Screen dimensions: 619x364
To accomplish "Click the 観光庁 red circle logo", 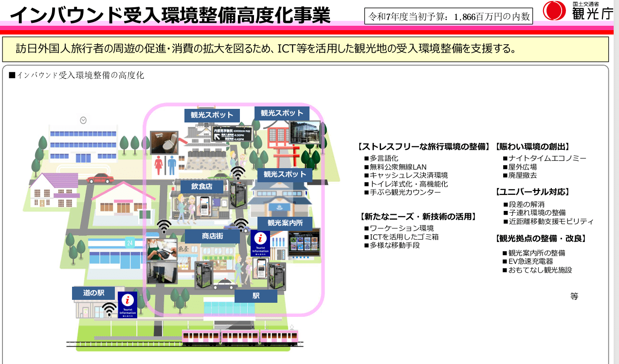I will click(x=554, y=11).
